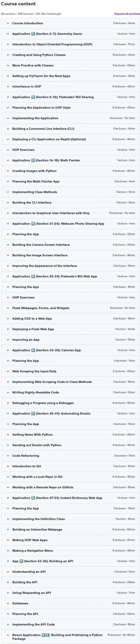
Task: Click chevron beside Instant Dictionary Web App
Action: (x=8, y=498)
